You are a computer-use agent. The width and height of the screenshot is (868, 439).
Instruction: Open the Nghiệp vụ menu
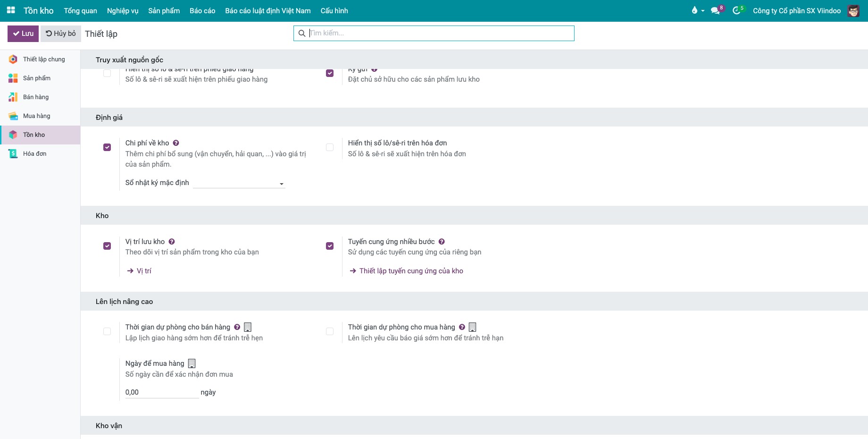coord(123,10)
